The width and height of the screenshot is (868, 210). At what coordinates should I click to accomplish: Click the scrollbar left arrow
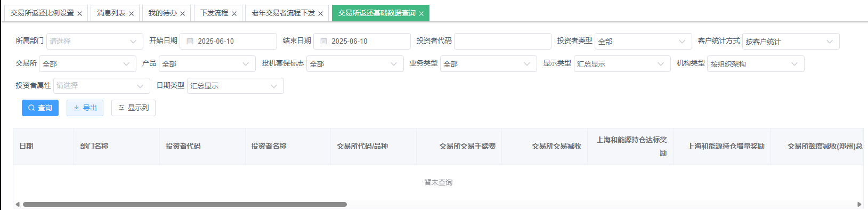tap(18, 204)
